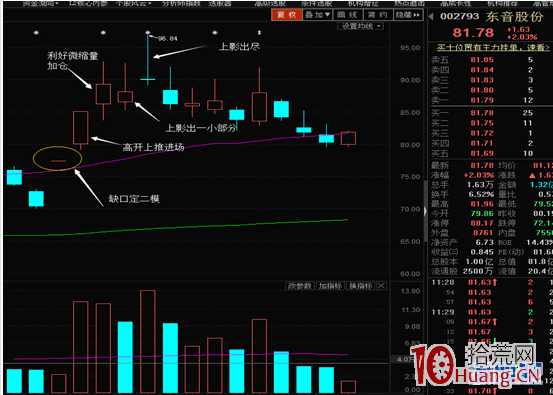This screenshot has width=553, height=395.
Task: Click the 涨幅 value +2.03%
Action: pyautogui.click(x=479, y=175)
